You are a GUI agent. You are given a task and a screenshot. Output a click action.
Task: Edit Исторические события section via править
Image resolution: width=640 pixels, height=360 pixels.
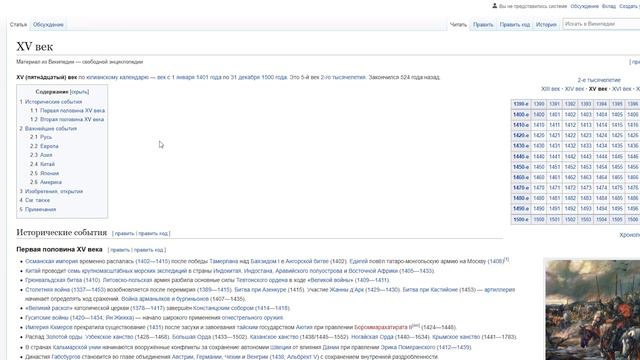124,233
